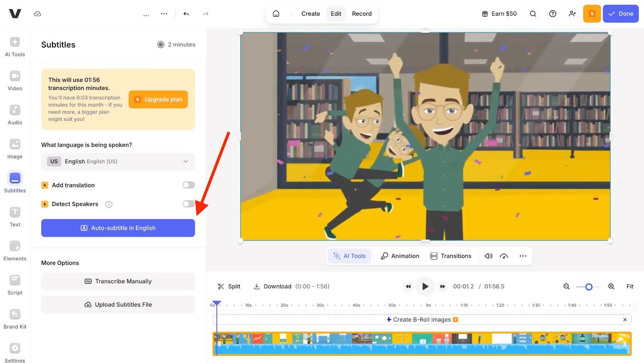Open the Download options in timeline

point(272,286)
